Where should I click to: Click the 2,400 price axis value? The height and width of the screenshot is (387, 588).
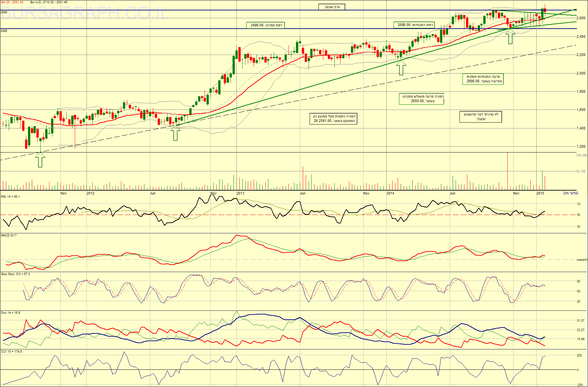[581, 37]
